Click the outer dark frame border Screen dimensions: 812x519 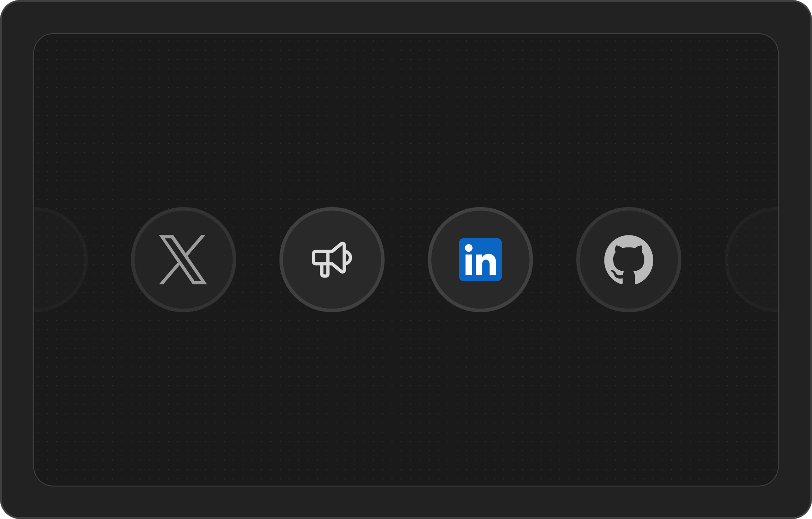(x=406, y=17)
